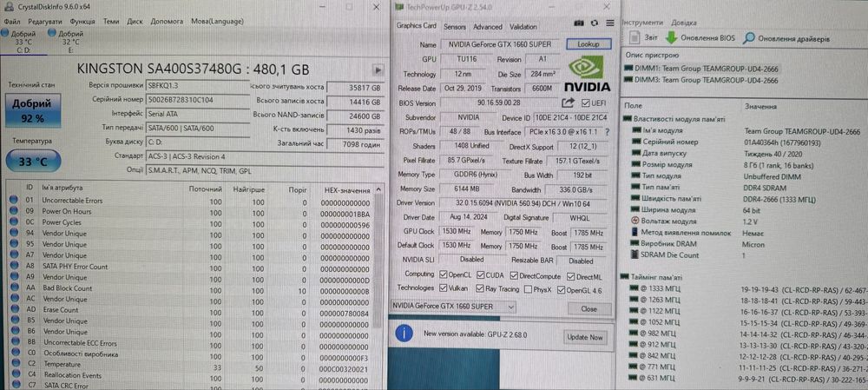Toggle the DirectCompute checkbox
The width and height of the screenshot is (868, 390).
point(514,276)
